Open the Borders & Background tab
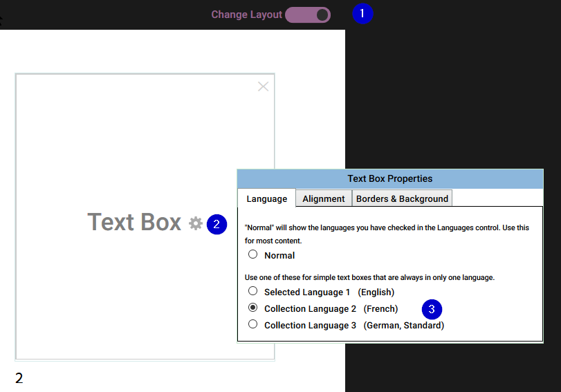561x392 pixels. pyautogui.click(x=402, y=198)
